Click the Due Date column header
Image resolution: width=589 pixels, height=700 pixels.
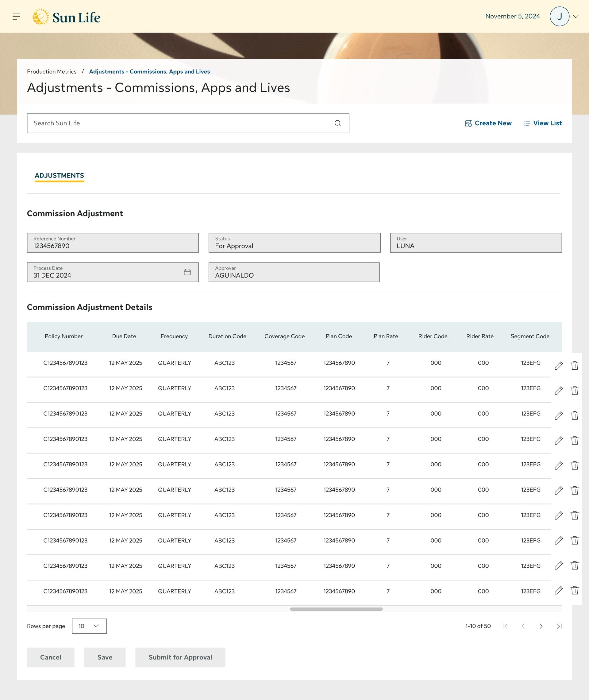coord(124,336)
